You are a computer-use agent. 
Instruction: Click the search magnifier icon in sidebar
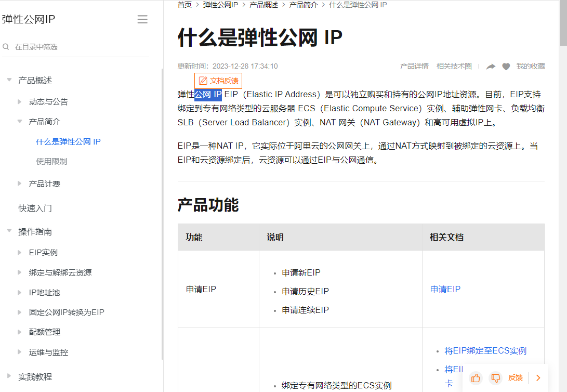6,47
